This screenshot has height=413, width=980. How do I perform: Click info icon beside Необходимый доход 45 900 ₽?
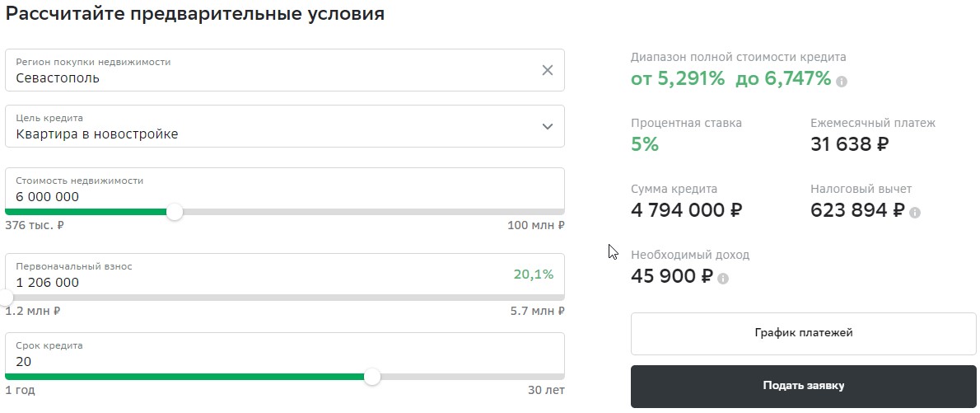point(723,279)
